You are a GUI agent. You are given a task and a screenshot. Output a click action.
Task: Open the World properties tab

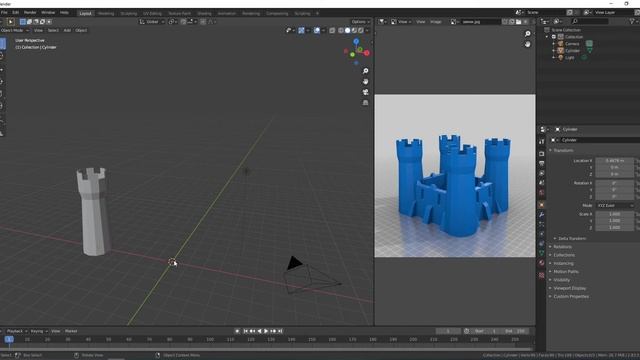pos(542,193)
